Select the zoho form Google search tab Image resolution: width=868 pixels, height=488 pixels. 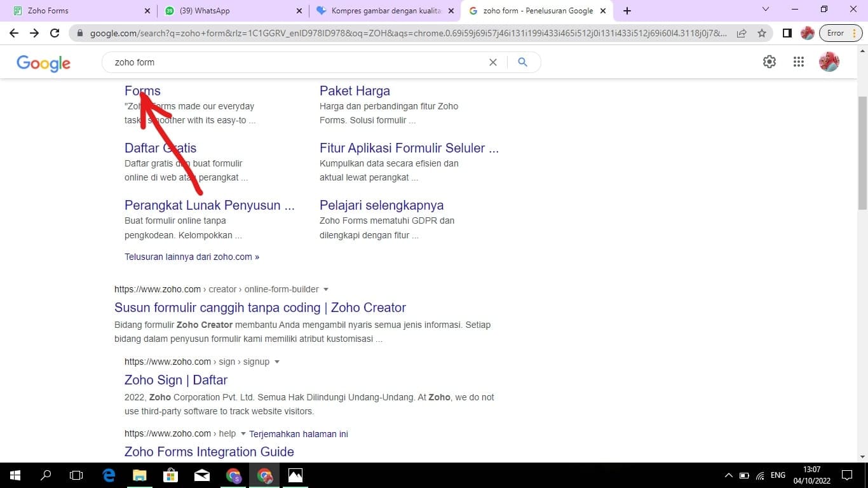(538, 11)
